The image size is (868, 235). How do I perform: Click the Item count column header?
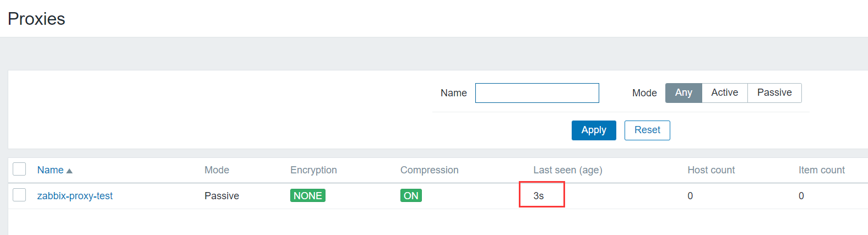(821, 170)
